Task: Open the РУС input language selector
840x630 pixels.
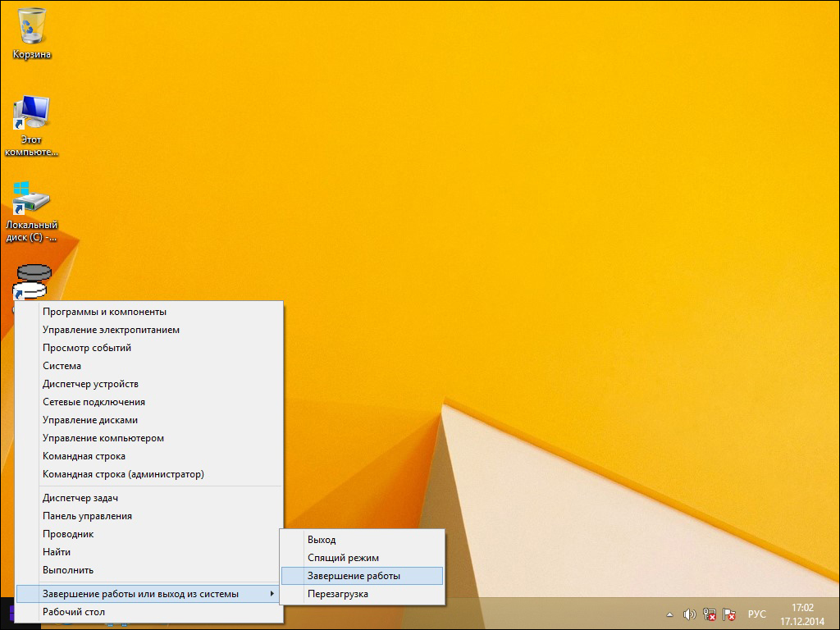Action: tap(757, 614)
